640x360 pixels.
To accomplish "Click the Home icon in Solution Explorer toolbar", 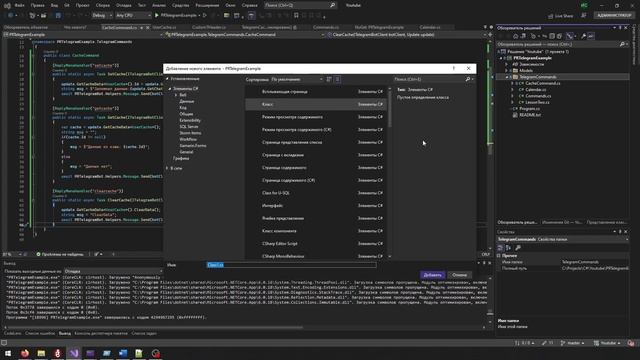I will (516, 36).
